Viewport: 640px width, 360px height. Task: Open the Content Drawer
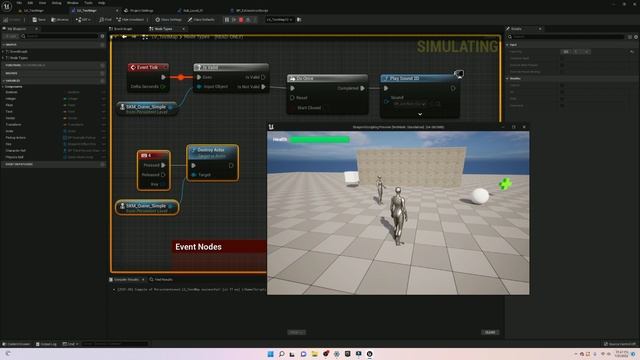point(16,344)
